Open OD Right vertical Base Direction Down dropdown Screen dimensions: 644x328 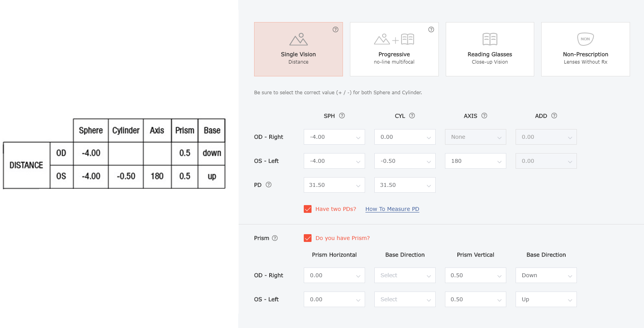pyautogui.click(x=546, y=275)
